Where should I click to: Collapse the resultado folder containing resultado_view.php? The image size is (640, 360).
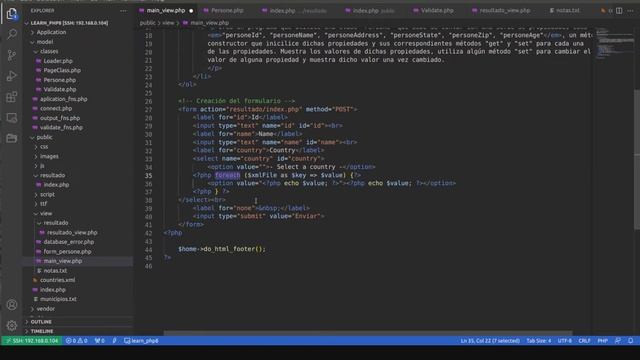(x=56, y=223)
